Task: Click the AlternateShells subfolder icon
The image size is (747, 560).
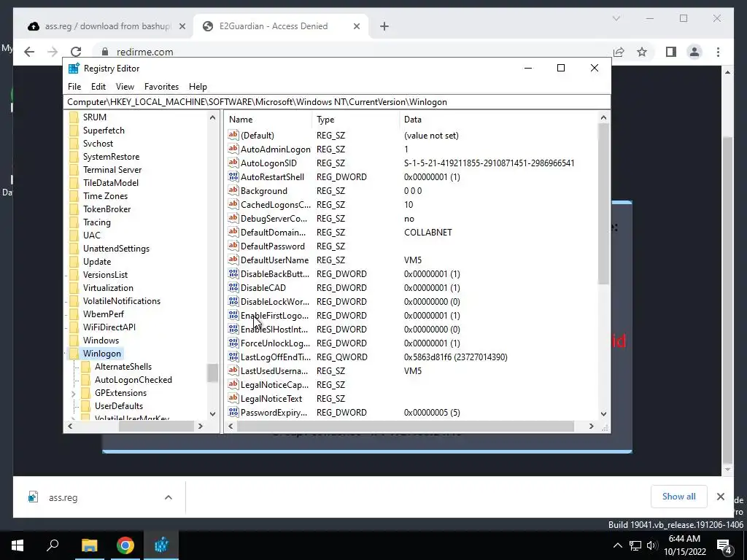Action: tap(86, 367)
